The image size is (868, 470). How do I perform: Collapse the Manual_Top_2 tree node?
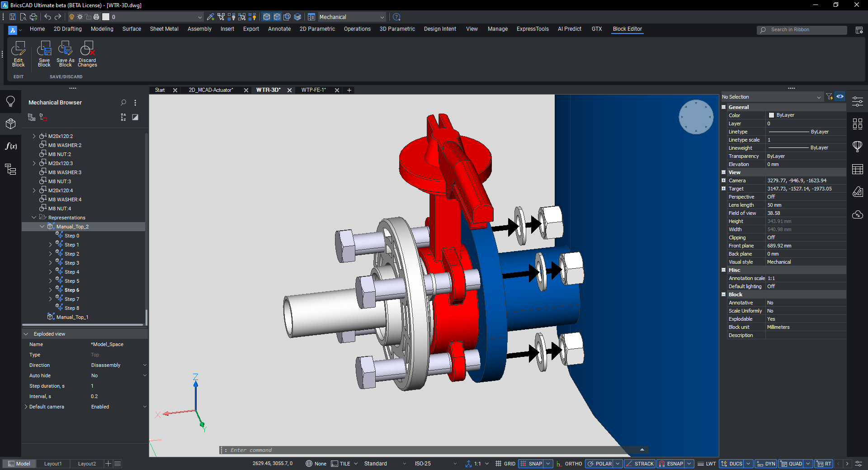coord(42,227)
